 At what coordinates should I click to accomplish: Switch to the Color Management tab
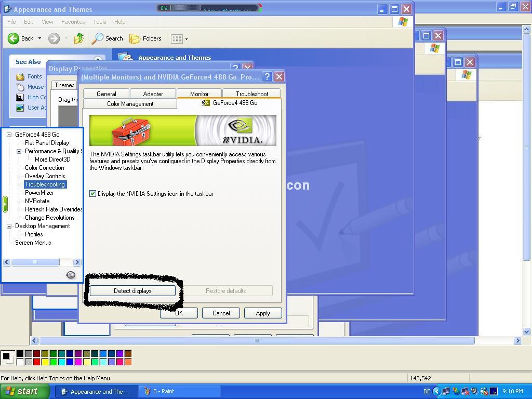tap(130, 103)
